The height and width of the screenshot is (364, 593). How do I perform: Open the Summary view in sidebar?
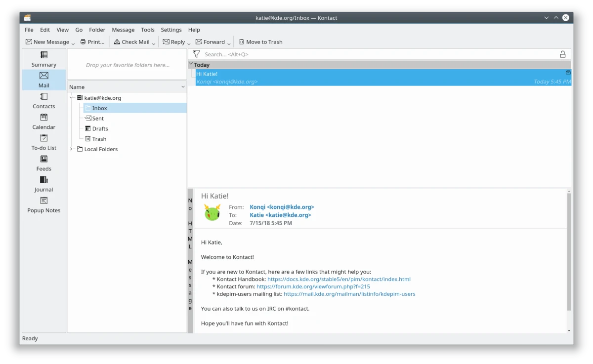click(x=44, y=59)
